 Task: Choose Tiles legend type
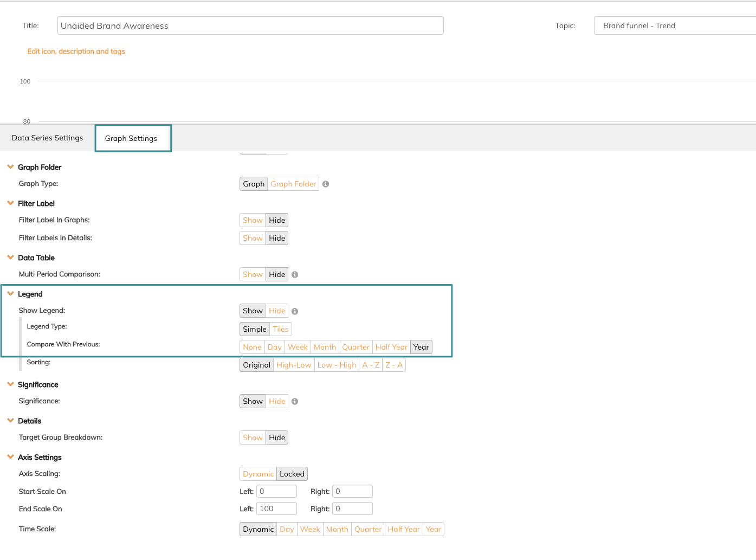pyautogui.click(x=281, y=329)
